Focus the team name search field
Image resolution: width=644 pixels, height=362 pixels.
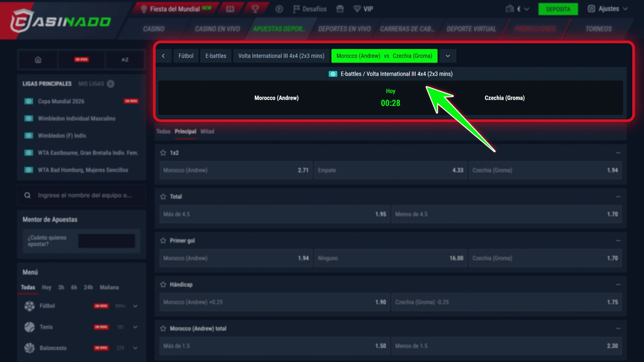[82, 195]
